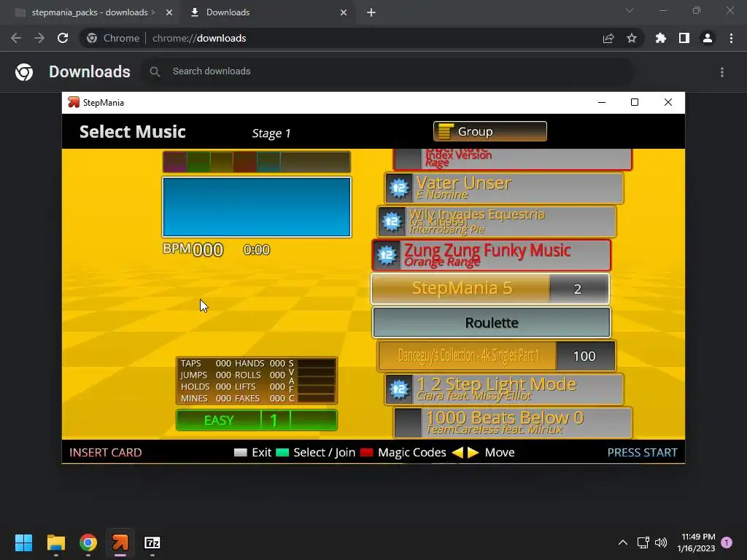This screenshot has width=747, height=560.
Task: Click the EASY difficulty bar
Action: (257, 420)
